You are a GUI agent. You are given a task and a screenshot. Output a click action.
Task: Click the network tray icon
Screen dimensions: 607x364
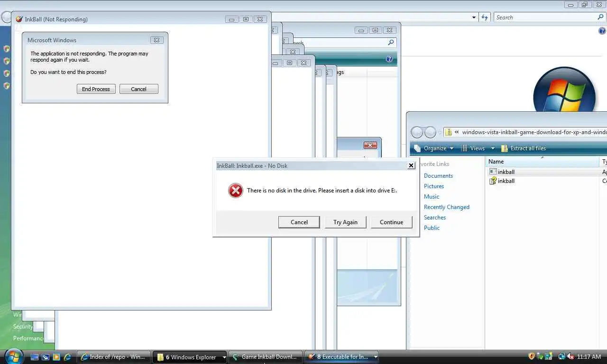point(562,356)
